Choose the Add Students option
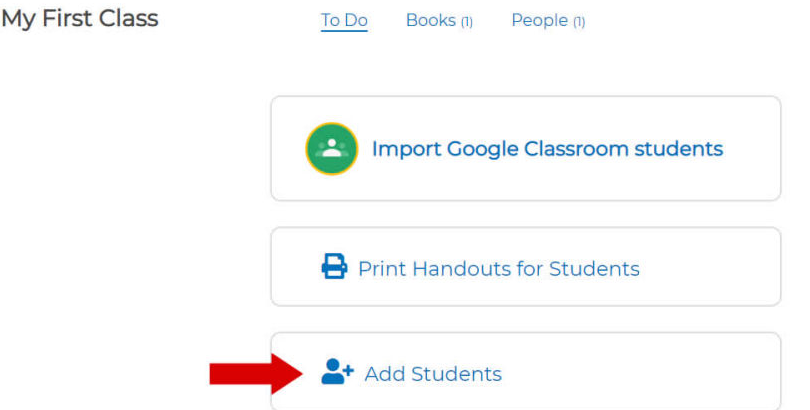Viewport: 810px width, 410px height. click(x=433, y=374)
